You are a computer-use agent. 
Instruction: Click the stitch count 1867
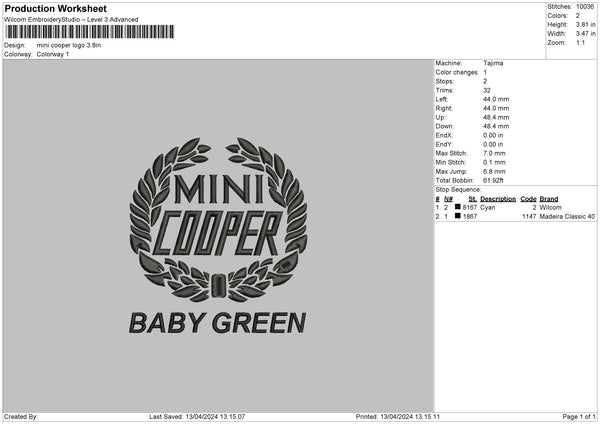470,217
